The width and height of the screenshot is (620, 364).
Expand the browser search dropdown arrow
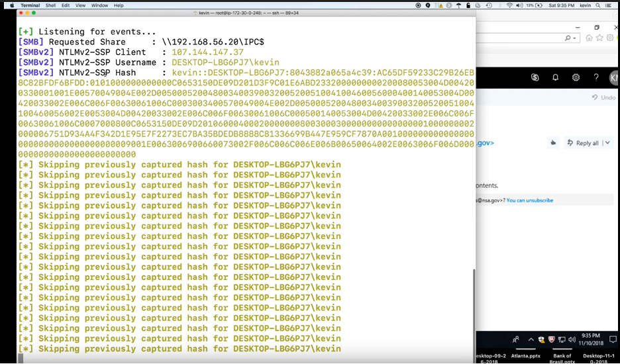point(574,38)
